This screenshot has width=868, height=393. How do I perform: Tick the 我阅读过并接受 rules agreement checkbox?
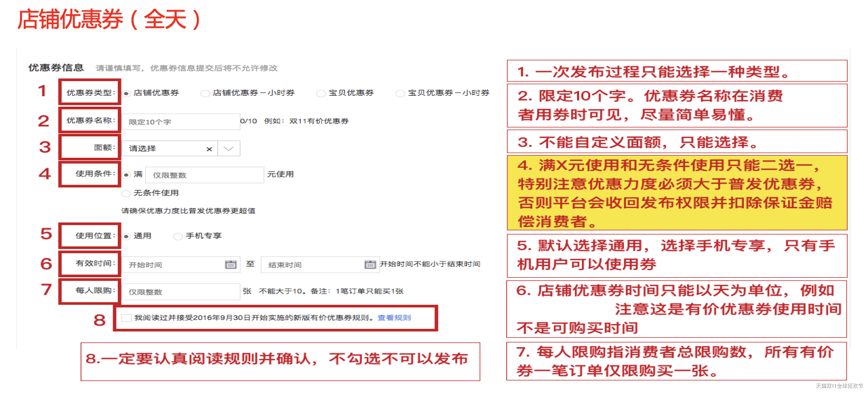[126, 318]
